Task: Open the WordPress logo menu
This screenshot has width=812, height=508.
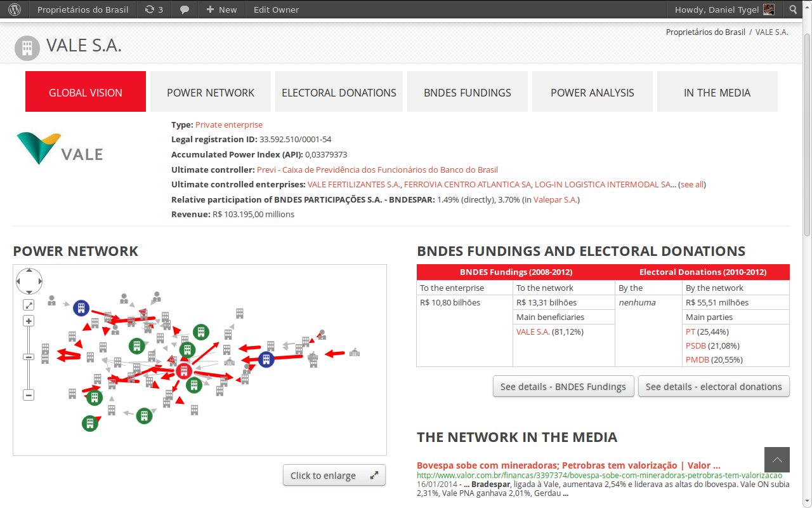Action: [14, 10]
